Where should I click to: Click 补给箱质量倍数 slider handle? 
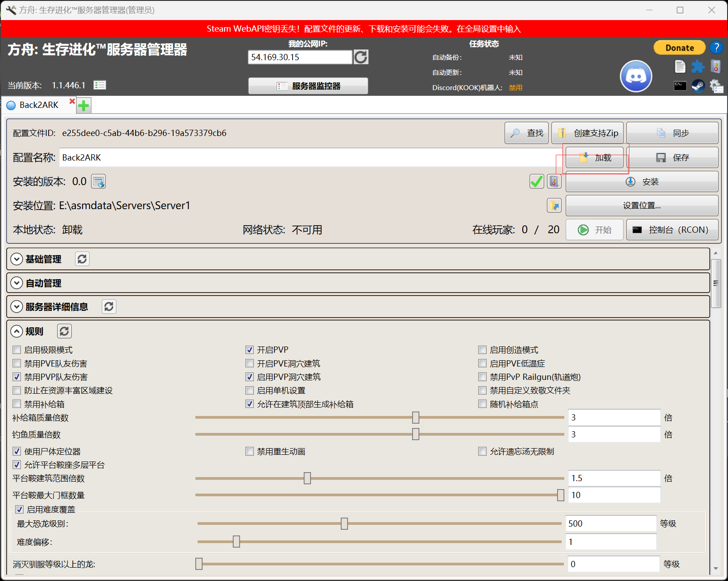416,417
